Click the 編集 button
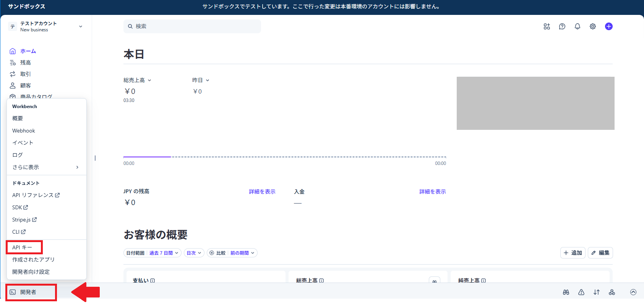 600,253
